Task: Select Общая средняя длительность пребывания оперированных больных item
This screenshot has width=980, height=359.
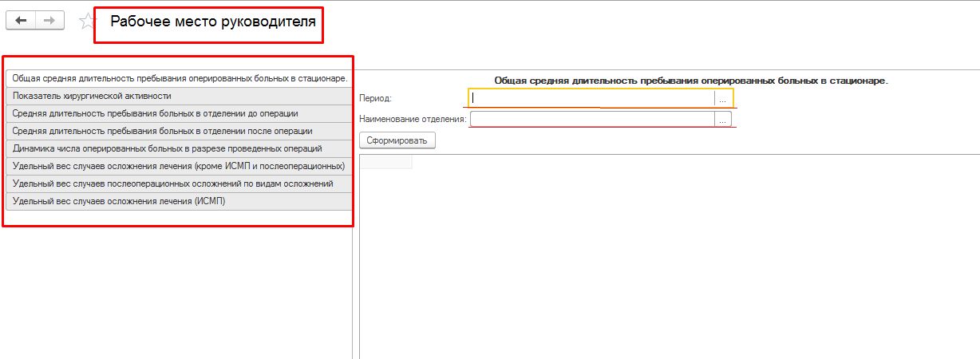Action: click(x=180, y=78)
